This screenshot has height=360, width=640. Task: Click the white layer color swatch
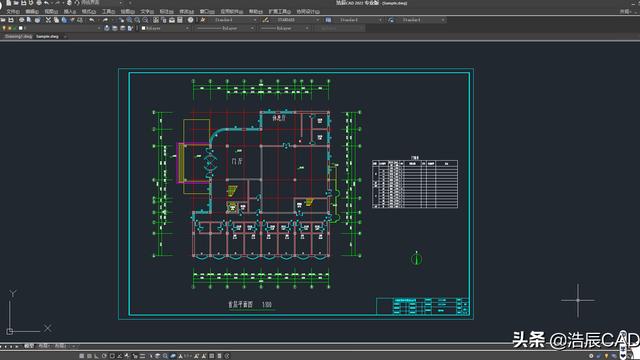[20, 28]
